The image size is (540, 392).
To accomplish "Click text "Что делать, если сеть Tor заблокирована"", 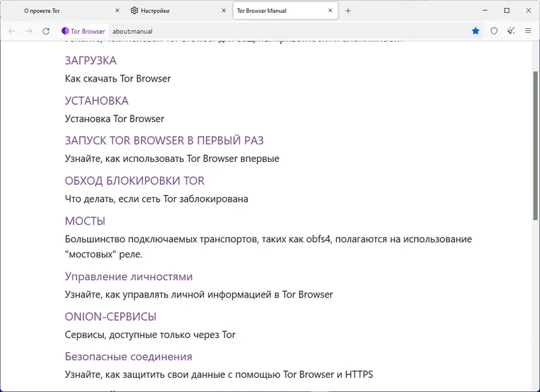I will coord(157,199).
